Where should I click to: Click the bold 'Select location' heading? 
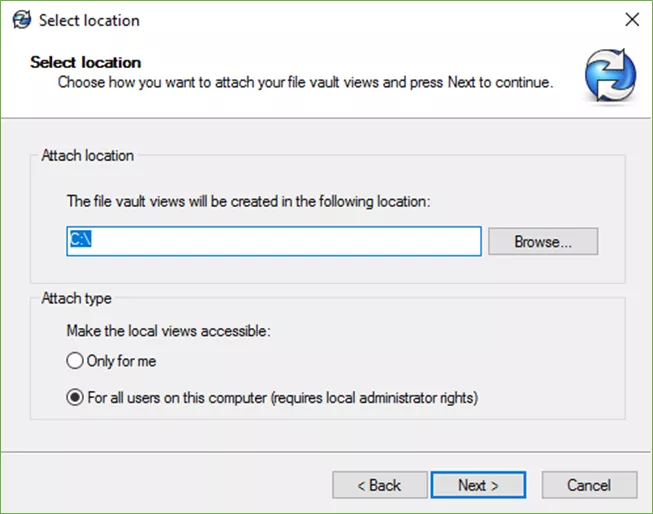point(85,62)
